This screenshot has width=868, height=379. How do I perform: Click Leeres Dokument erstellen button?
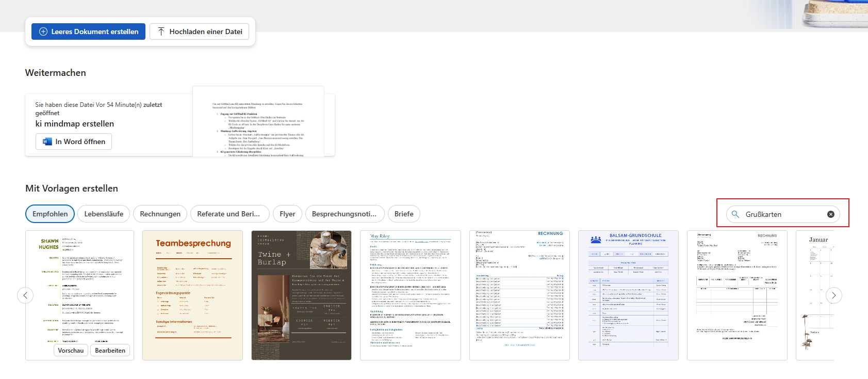click(88, 31)
